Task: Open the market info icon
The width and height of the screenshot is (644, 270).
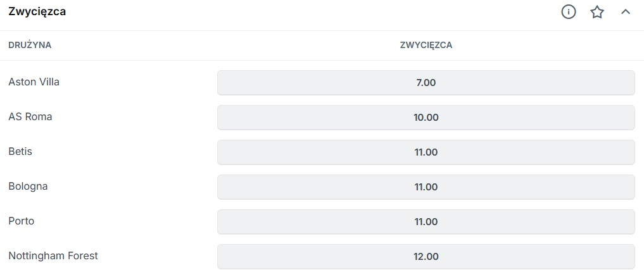Action: pos(569,12)
